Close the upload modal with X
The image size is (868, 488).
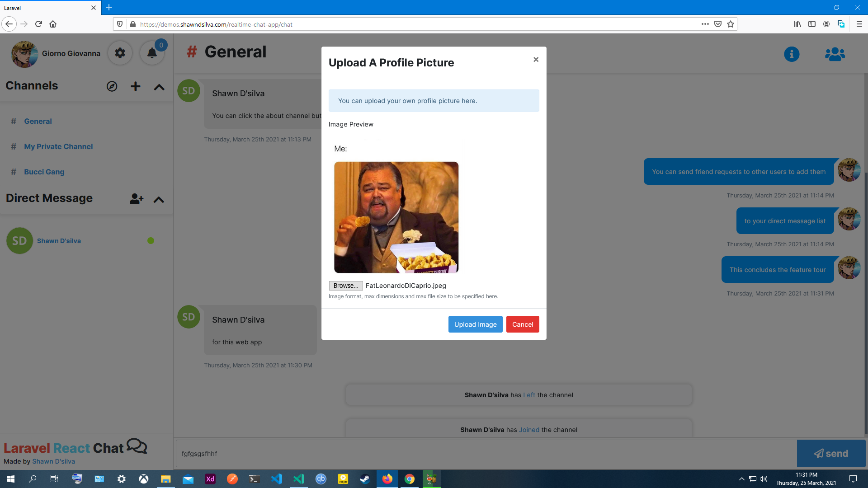tap(536, 60)
